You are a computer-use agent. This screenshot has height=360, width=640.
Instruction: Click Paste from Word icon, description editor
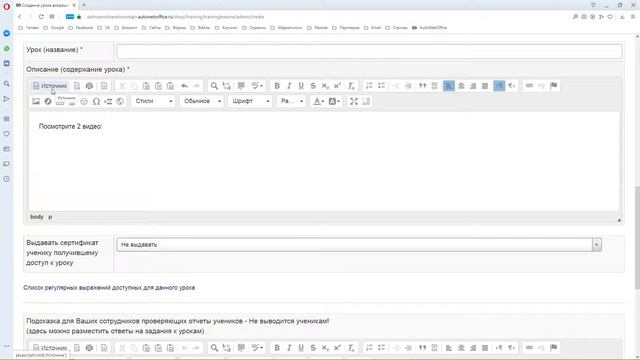click(x=171, y=86)
